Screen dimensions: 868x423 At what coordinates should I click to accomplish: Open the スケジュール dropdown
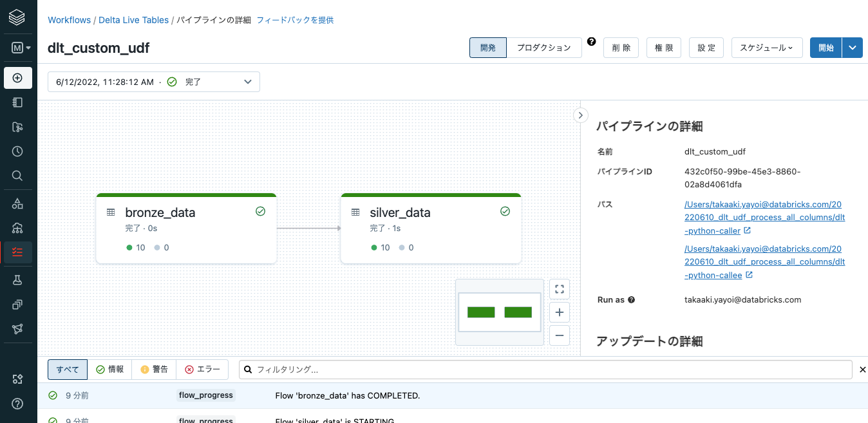(767, 47)
